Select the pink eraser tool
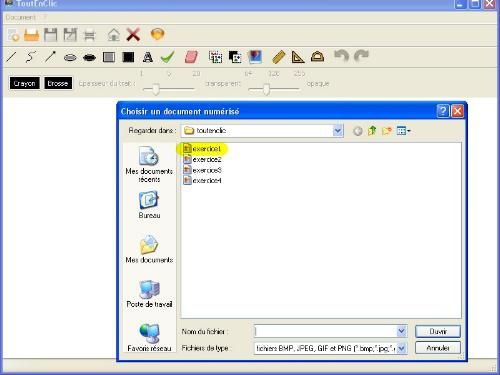Image resolution: width=500 pixels, height=375 pixels. pos(191,57)
